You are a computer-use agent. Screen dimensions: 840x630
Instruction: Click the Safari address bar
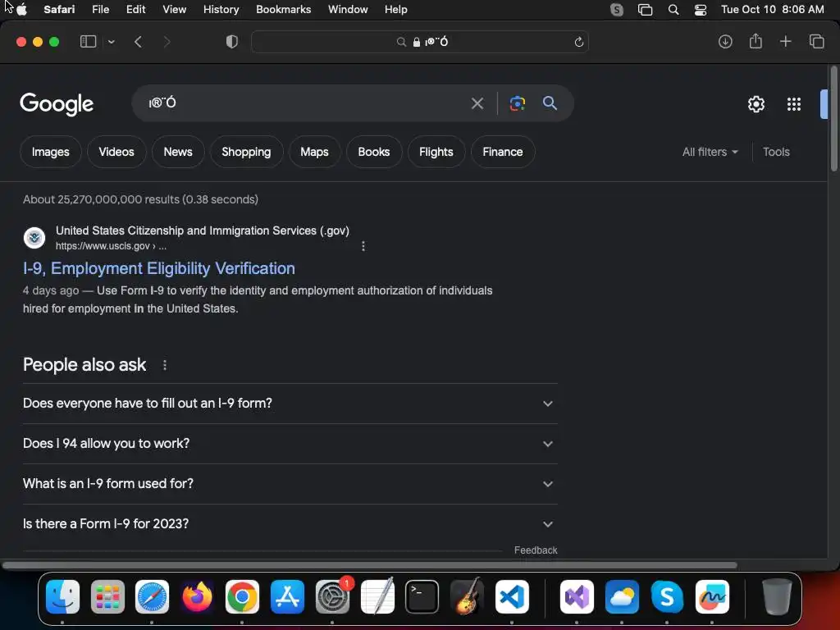pos(420,42)
